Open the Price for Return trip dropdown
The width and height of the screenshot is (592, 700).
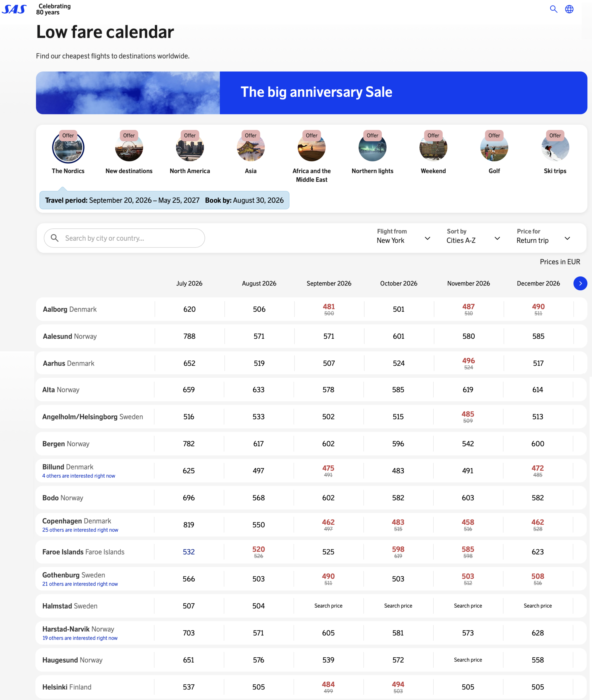pyautogui.click(x=543, y=236)
